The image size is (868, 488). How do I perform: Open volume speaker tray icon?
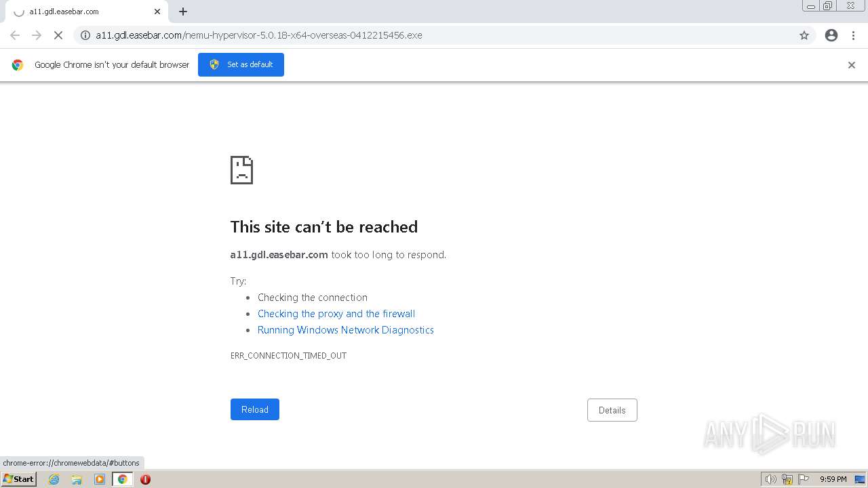point(770,479)
